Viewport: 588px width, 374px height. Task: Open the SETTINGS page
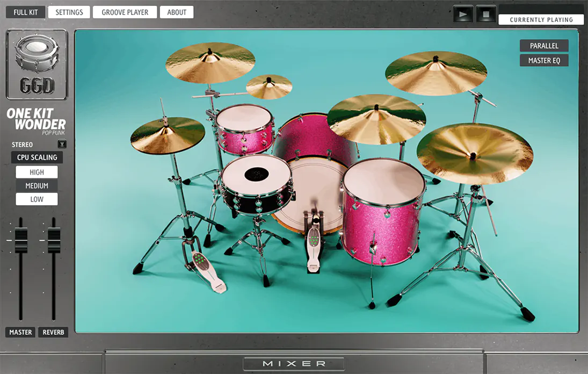[69, 11]
